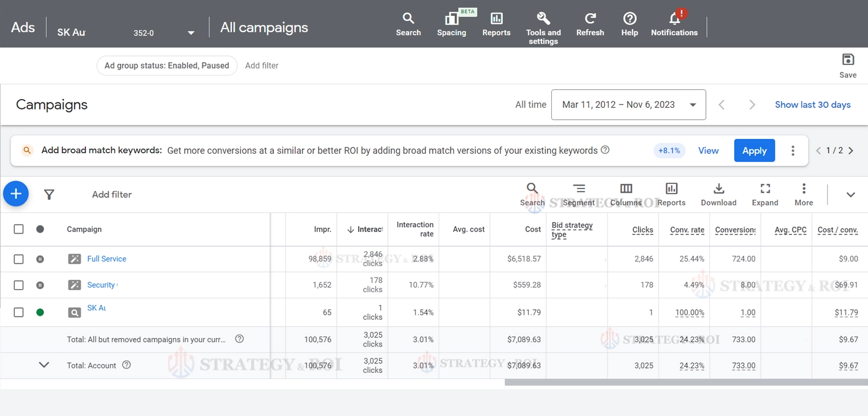Expand the Total: Account row chevron
Image resolution: width=868 pixels, height=416 pixels.
click(x=44, y=365)
